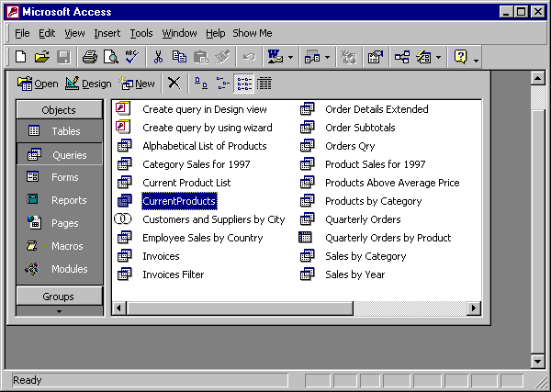Open the Help menu
The image size is (551, 392).
(x=216, y=33)
